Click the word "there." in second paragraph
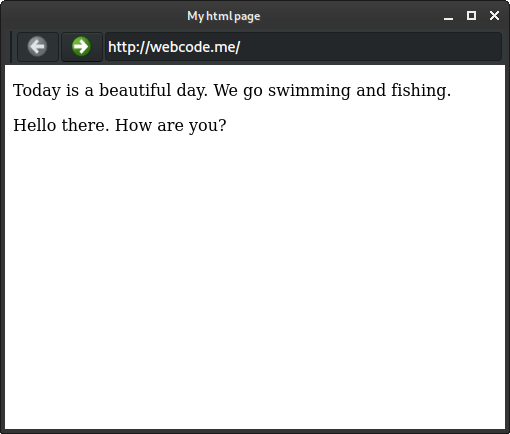Image resolution: width=510 pixels, height=434 pixels. tap(85, 125)
